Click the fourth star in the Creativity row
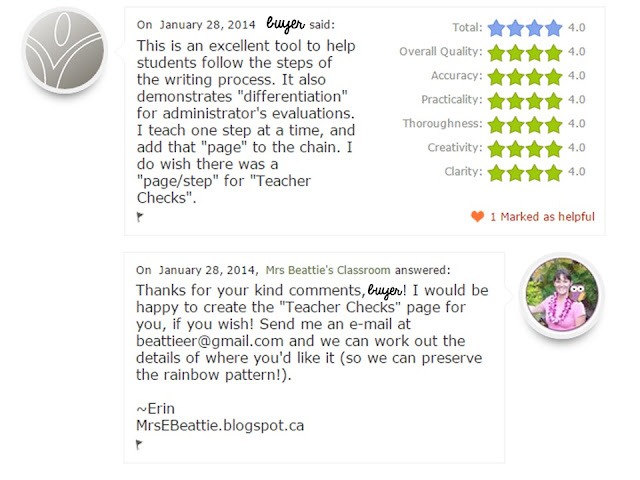Viewport: 640px width, 480px height. pos(551,148)
